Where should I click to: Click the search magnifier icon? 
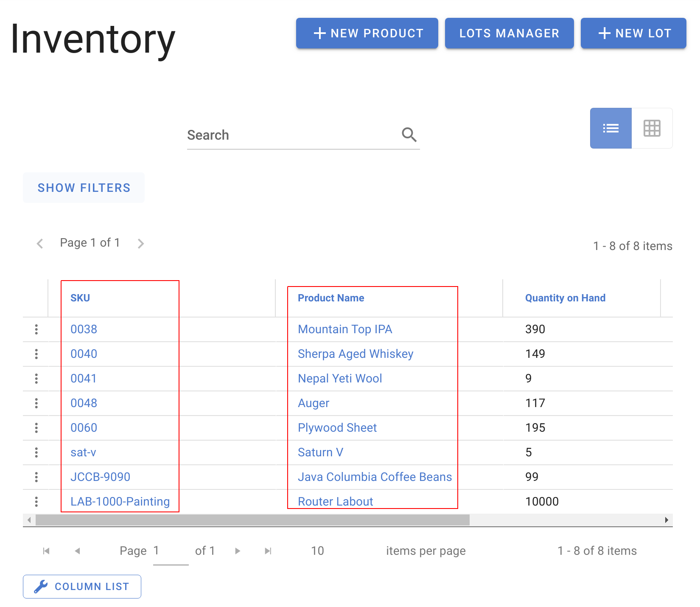click(409, 135)
